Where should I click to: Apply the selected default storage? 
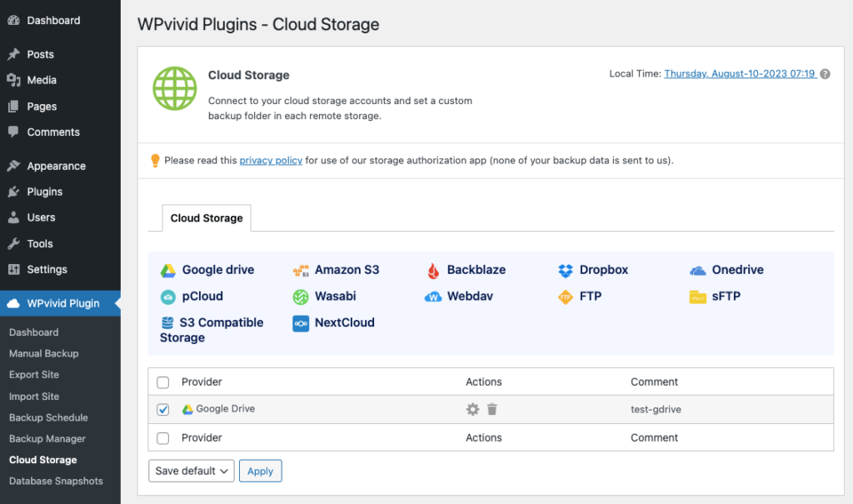pos(260,471)
